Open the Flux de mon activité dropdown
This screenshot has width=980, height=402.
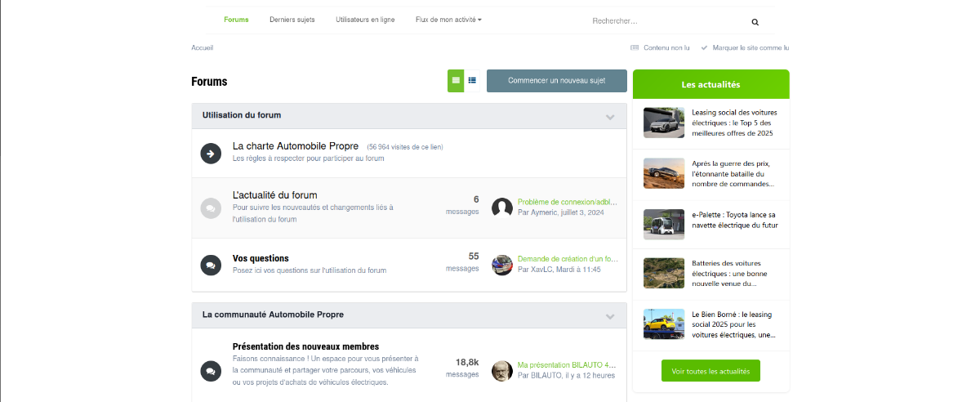pos(448,20)
